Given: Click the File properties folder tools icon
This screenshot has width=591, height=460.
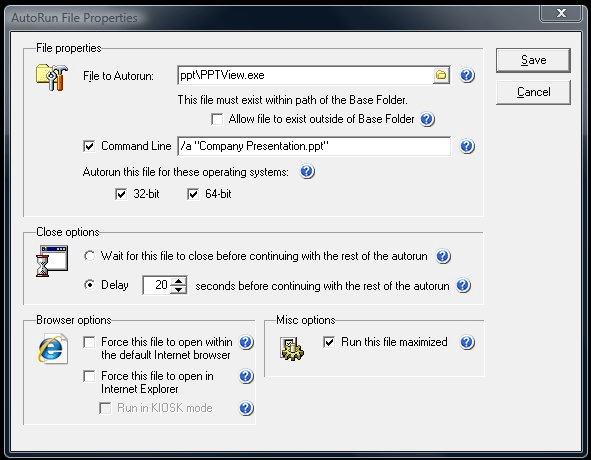Looking at the screenshot, I should coord(52,77).
